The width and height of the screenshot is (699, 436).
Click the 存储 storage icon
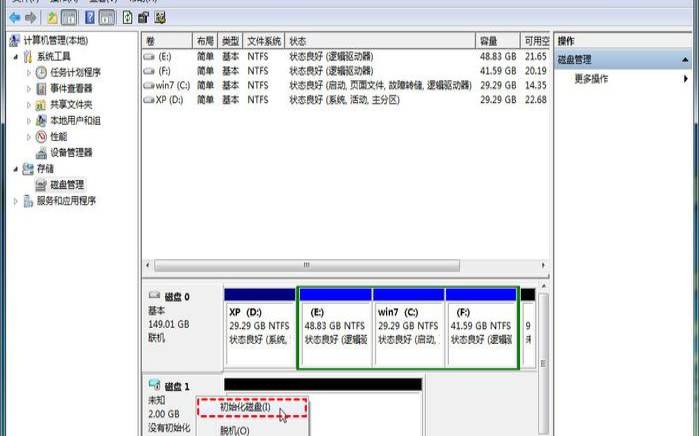click(x=28, y=169)
